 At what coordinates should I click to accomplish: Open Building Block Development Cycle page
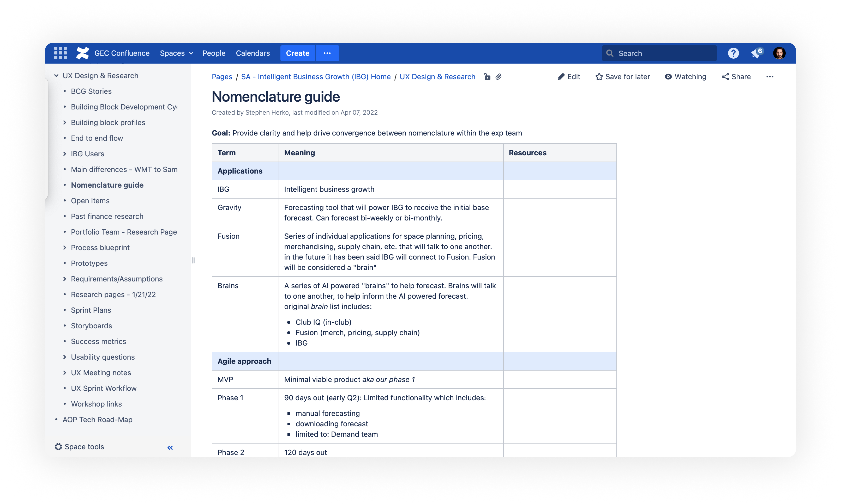pyautogui.click(x=124, y=107)
